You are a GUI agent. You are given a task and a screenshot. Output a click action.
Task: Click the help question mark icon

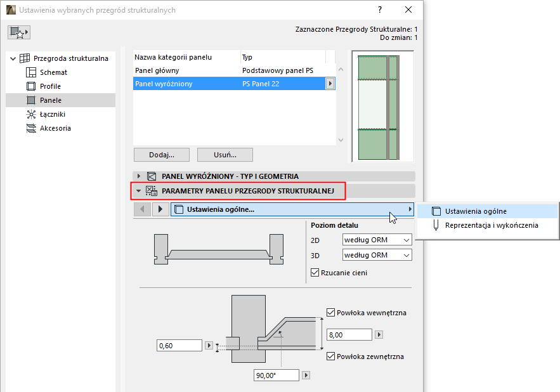click(x=379, y=10)
